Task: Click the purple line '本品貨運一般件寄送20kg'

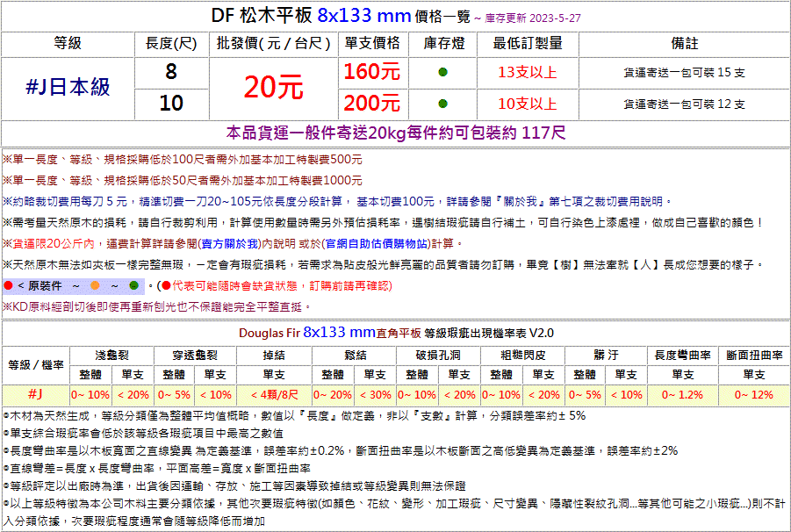Action: pos(396,133)
